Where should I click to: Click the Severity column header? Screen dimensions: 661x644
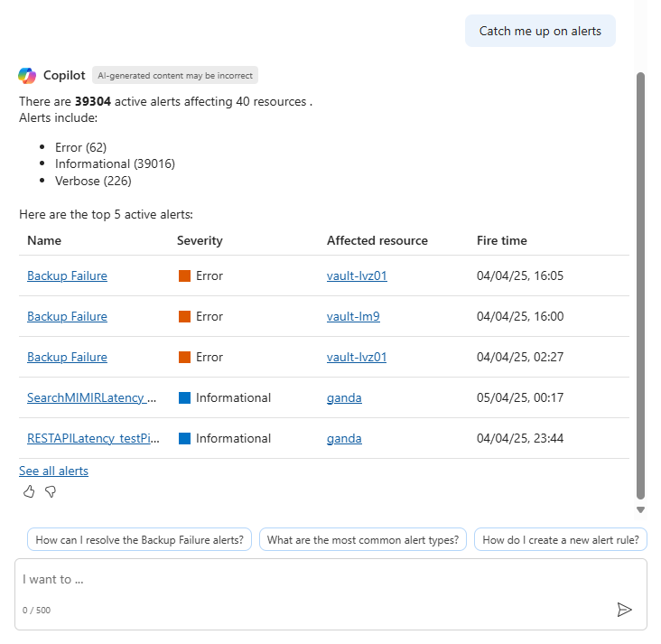pos(200,241)
